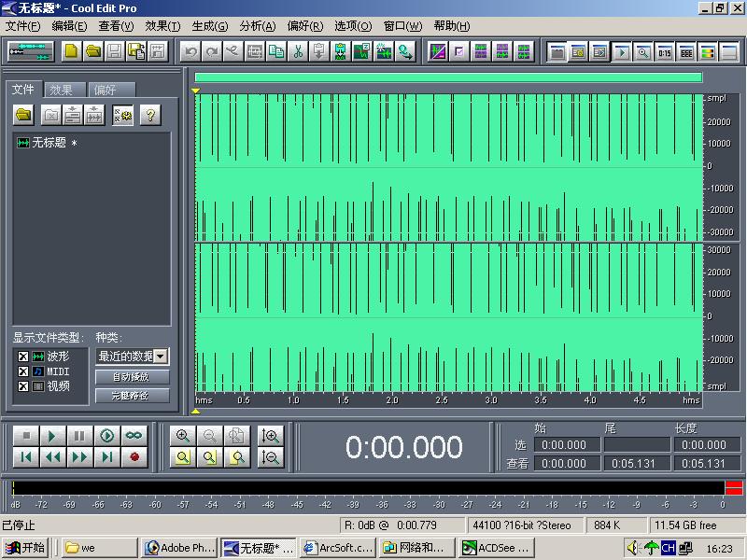Image resolution: width=747 pixels, height=560 pixels.
Task: Click the fast forward button
Action: pos(78,457)
